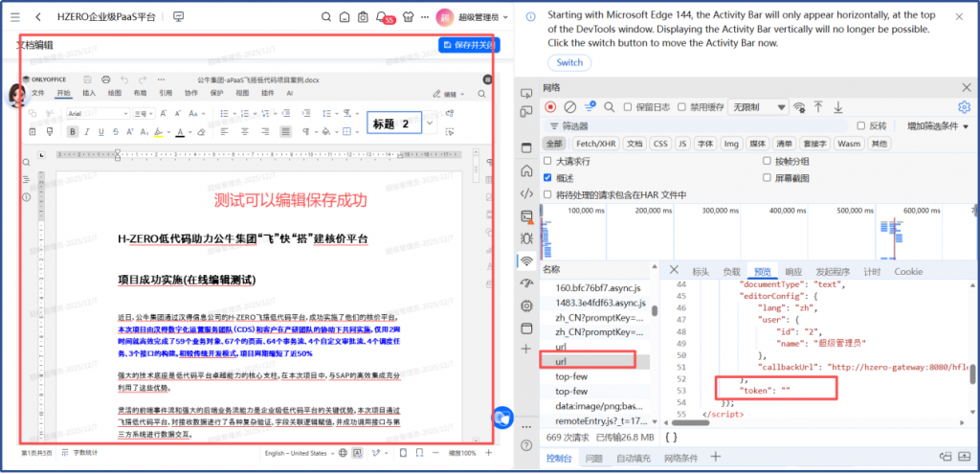Click the stop recording network log button

(x=550, y=107)
